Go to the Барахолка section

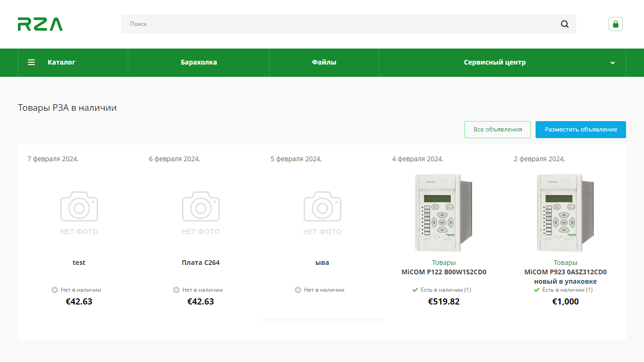click(199, 62)
